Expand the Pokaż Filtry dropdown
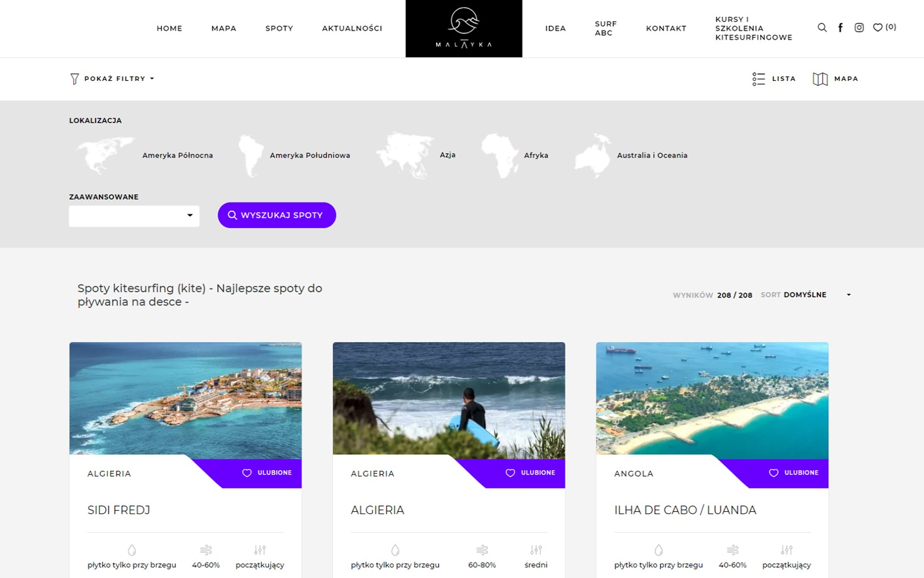The image size is (924, 578). tap(113, 79)
